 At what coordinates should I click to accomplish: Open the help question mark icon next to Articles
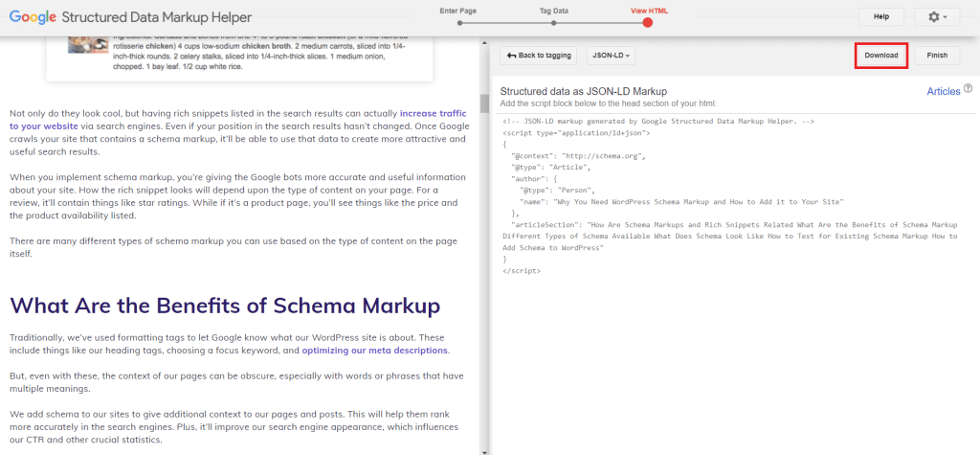(969, 88)
